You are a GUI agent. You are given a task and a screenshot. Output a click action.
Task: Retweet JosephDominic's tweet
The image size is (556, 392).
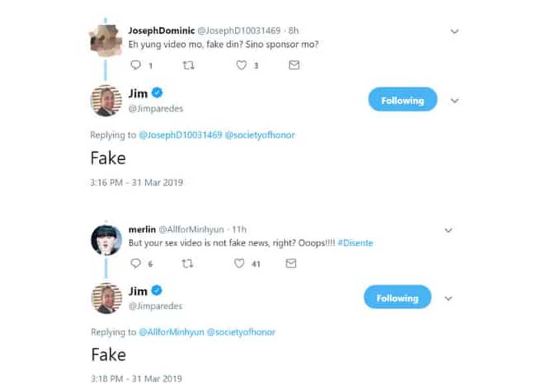coord(188,65)
